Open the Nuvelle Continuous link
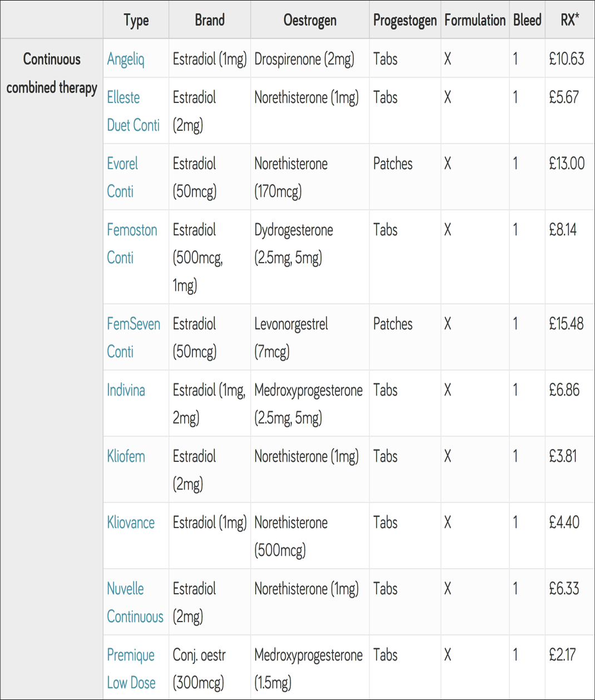 pyautogui.click(x=135, y=603)
